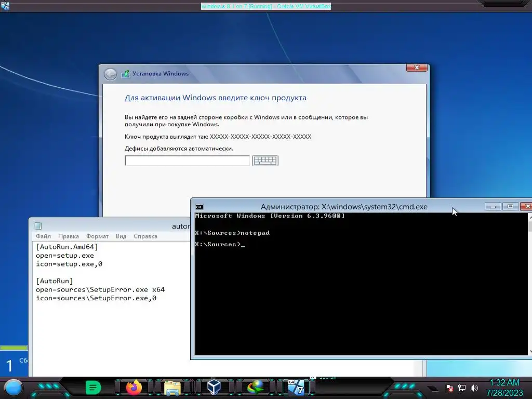Open the green chat app taskbar icon
This screenshot has height=399, width=532.
pyautogui.click(x=94, y=388)
